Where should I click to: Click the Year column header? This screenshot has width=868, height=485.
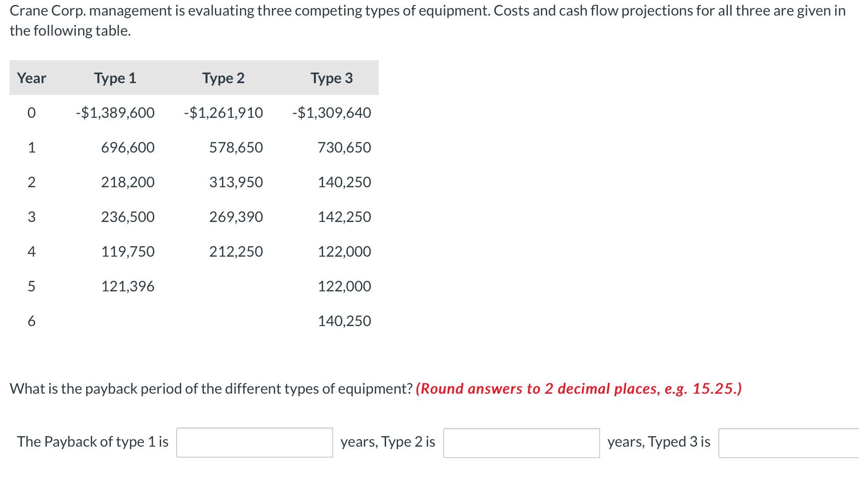click(x=31, y=78)
